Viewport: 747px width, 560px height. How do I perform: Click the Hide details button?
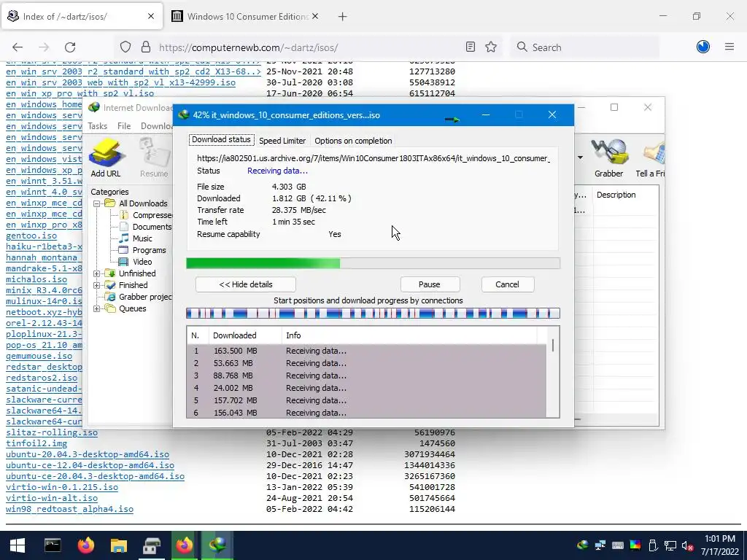point(245,284)
